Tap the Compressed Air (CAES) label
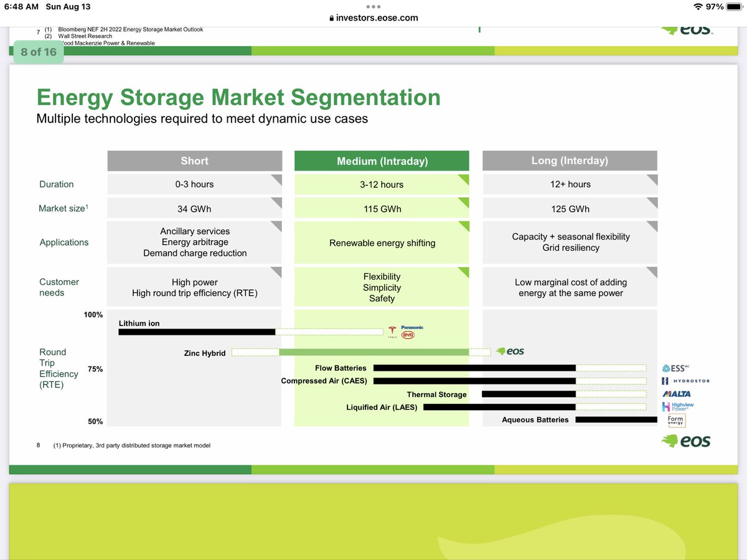 tap(324, 381)
